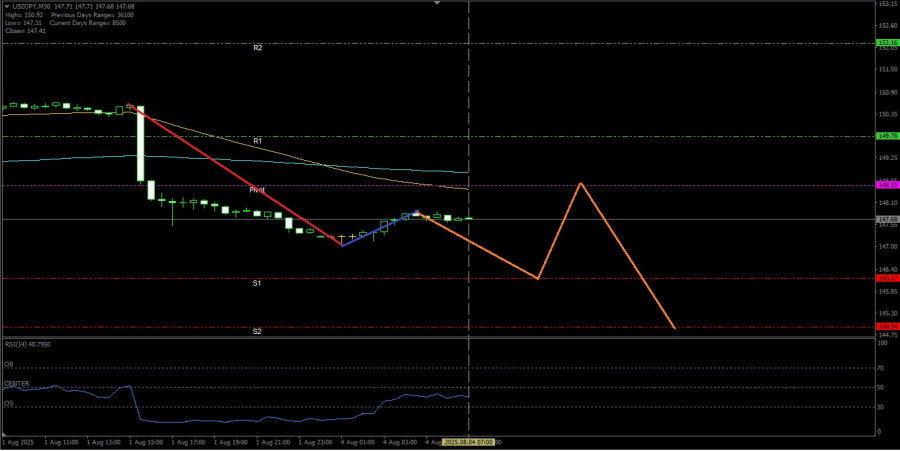
Task: Click the 150.90 price scale value
Action: 886,92
